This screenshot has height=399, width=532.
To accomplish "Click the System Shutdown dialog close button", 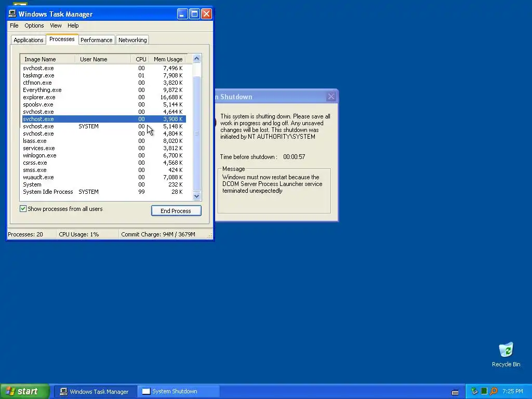I will 331,97.
